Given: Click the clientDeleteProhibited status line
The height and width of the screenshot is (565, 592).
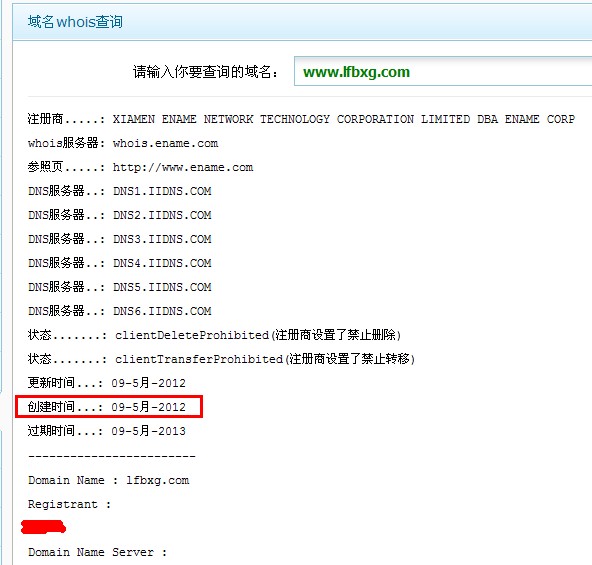Looking at the screenshot, I should (x=214, y=335).
